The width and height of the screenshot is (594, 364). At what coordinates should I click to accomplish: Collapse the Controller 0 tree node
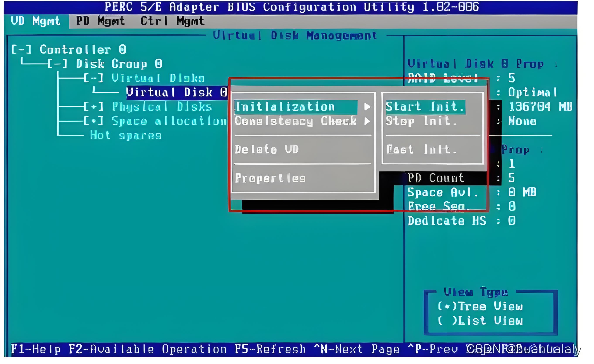coord(21,50)
